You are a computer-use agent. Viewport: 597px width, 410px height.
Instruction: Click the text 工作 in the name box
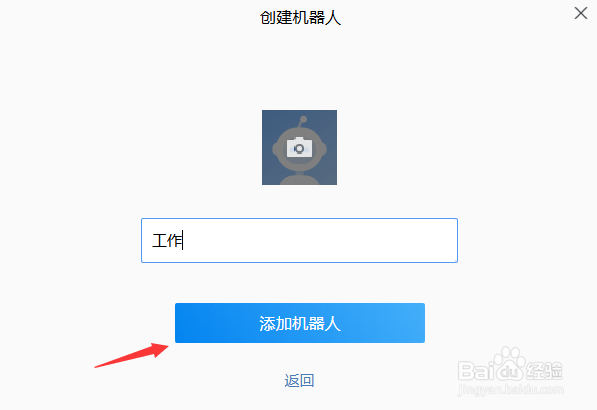click(167, 241)
